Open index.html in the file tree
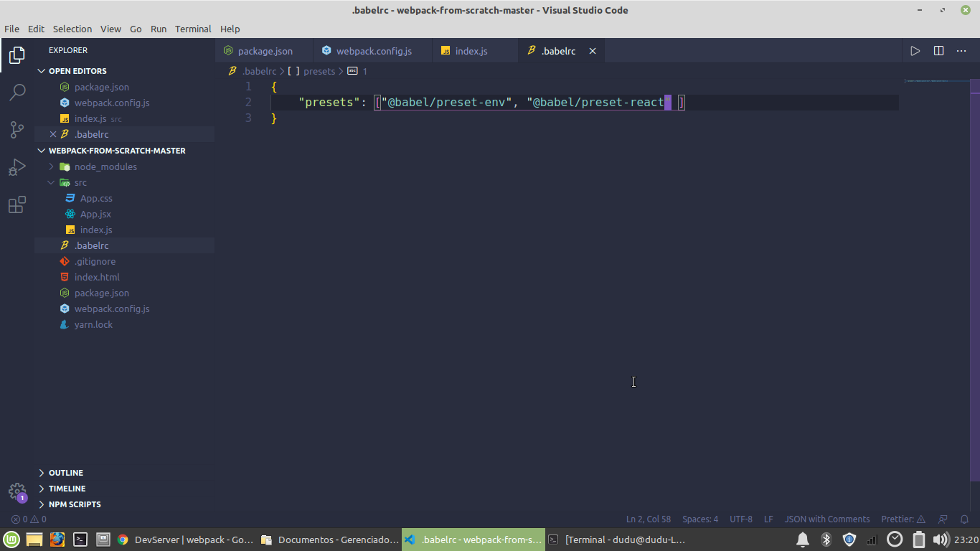Image resolution: width=980 pixels, height=551 pixels. [x=97, y=277]
